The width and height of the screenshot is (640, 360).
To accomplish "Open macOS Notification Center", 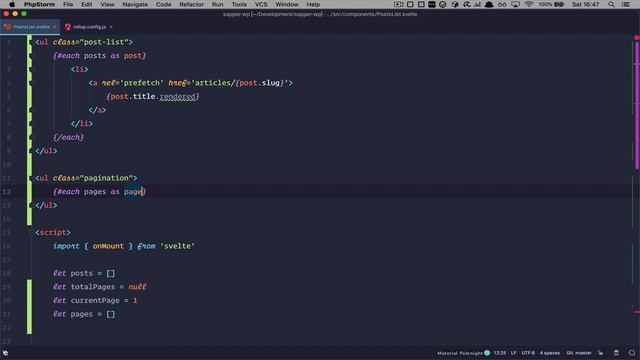I will point(626,4).
